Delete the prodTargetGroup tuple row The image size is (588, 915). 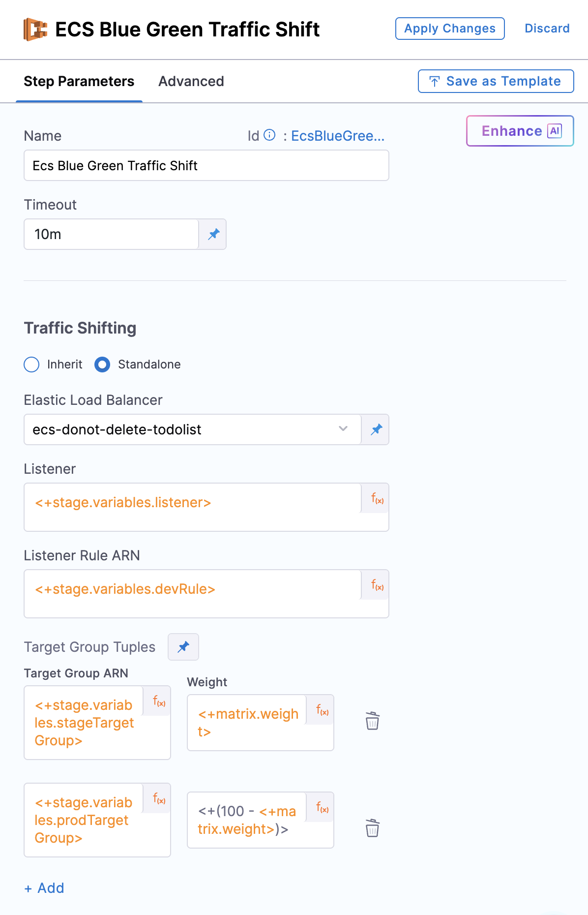372,828
